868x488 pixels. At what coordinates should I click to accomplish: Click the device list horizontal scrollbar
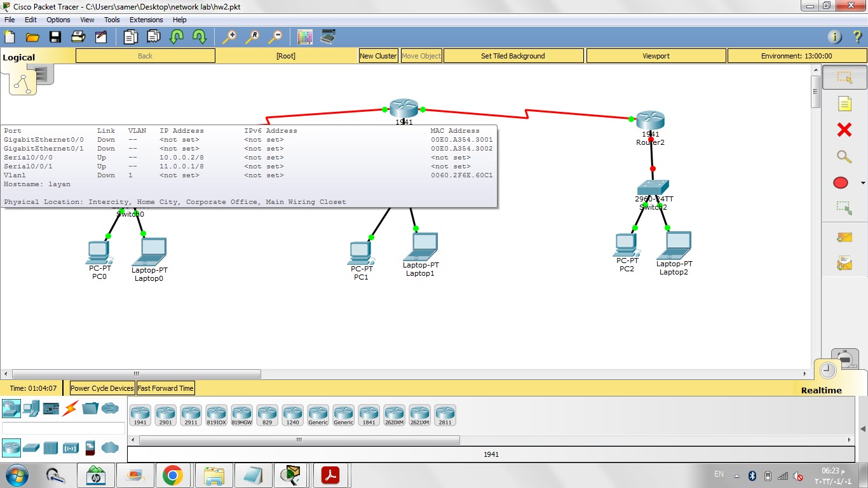299,440
